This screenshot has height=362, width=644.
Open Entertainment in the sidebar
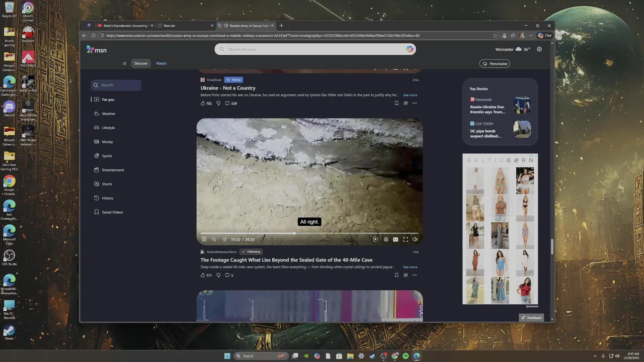coord(113,170)
